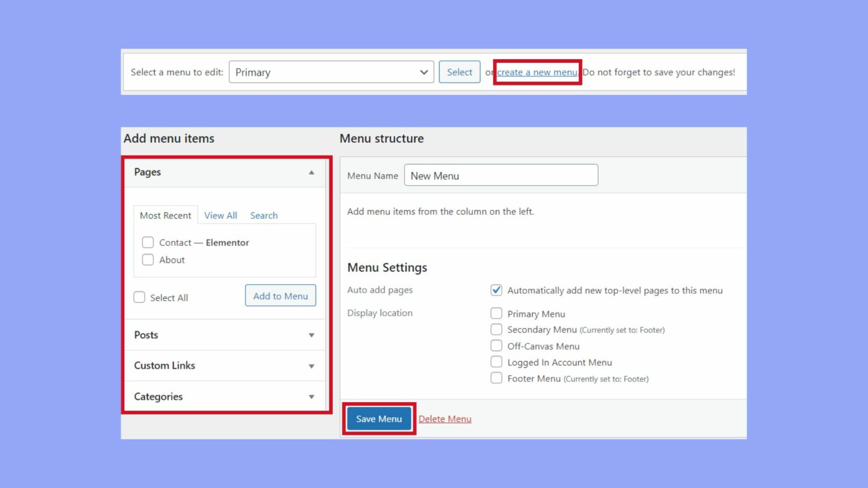
Task: Click the Add to Menu button
Action: coord(280,295)
